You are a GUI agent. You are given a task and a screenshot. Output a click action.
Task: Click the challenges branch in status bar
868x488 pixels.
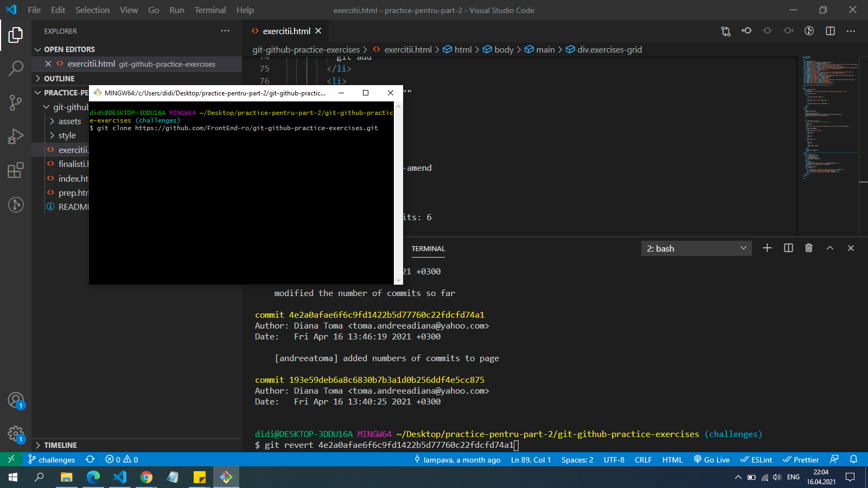52,460
